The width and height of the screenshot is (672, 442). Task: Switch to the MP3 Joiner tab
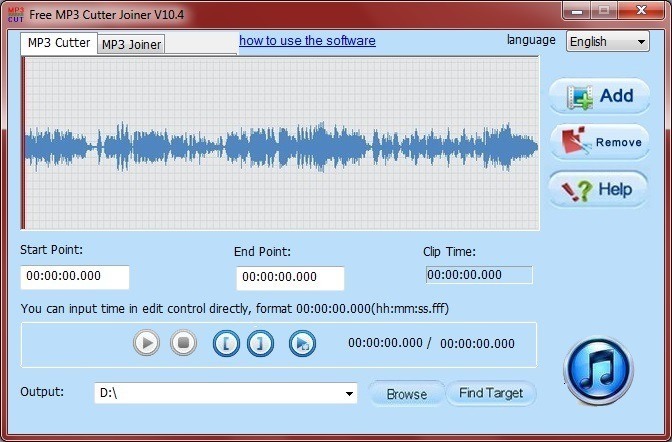(131, 44)
